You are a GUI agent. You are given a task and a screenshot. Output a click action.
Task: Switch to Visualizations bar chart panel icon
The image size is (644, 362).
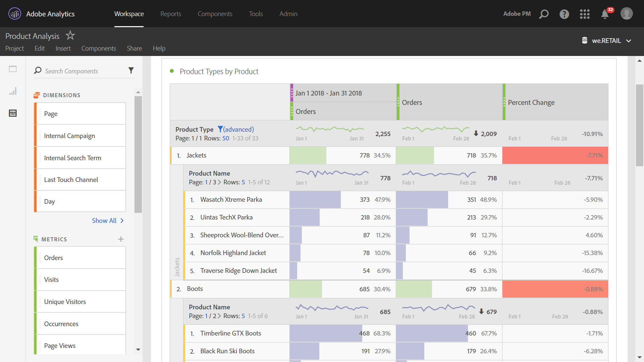click(13, 91)
